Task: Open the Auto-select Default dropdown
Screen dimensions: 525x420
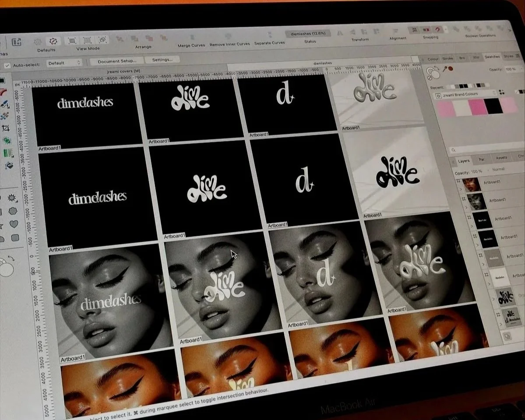Action: (x=64, y=63)
